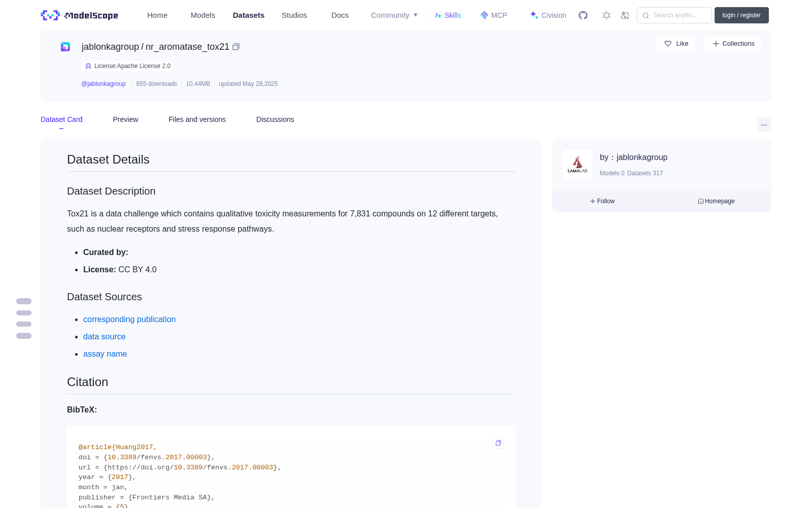Click the login / register button
The width and height of the screenshot is (812, 508).
click(x=741, y=15)
